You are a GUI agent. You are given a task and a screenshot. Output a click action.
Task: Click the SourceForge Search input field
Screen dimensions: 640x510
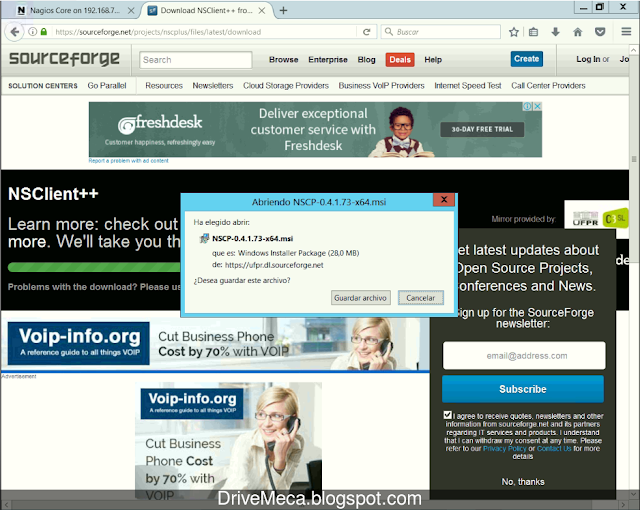(196, 60)
